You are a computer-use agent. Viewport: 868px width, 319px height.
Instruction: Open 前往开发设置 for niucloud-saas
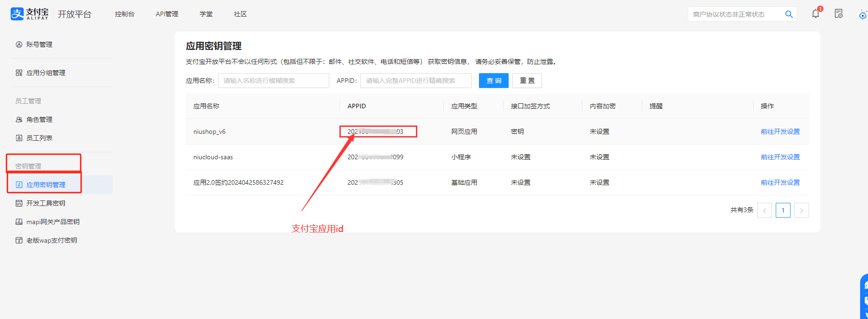point(780,157)
